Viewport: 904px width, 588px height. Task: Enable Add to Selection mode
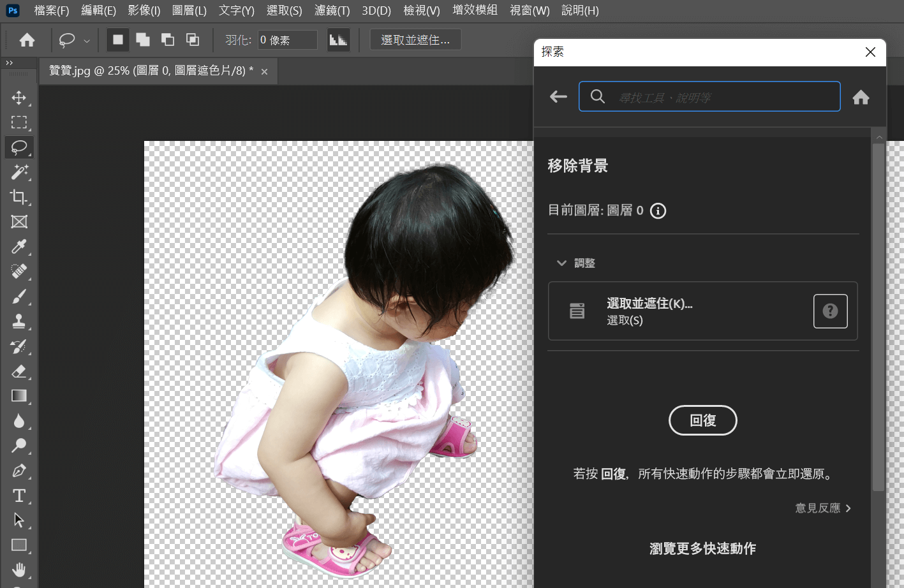point(143,40)
